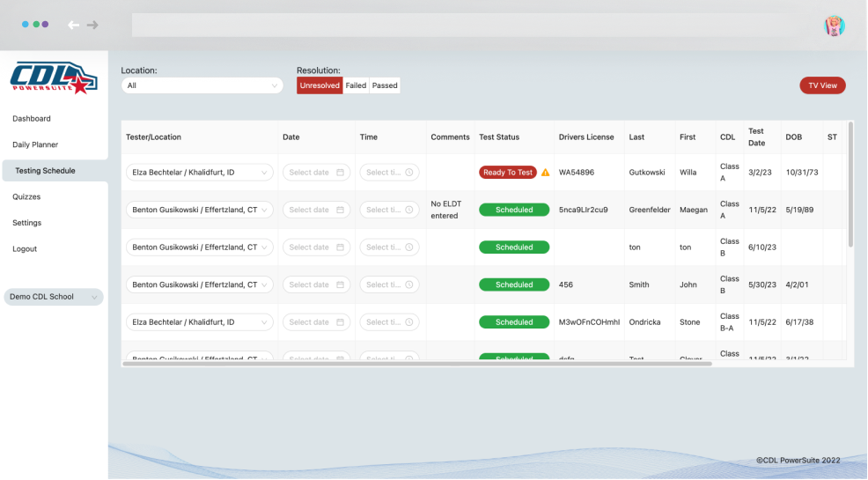Select the Unresolved resolution filter
Viewport: 868px width, 480px height.
coord(319,85)
